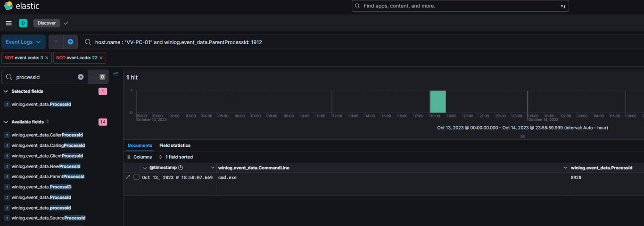
Task: Click the 1 field sorted button
Action: tap(176, 157)
